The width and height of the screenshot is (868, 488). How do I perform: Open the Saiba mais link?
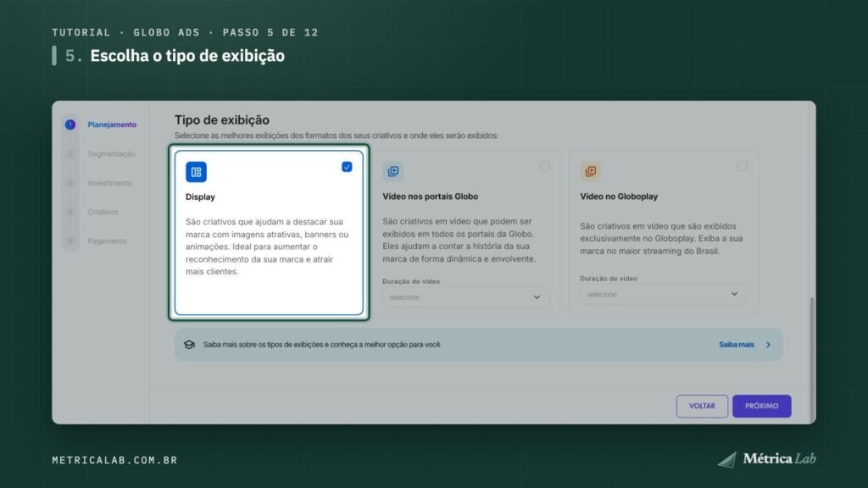[737, 345]
